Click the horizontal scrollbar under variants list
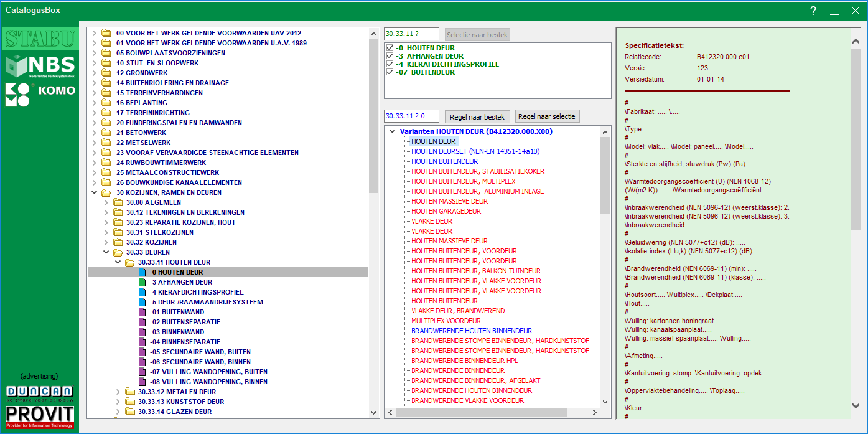Screen dimensions: 868x434 [482, 412]
